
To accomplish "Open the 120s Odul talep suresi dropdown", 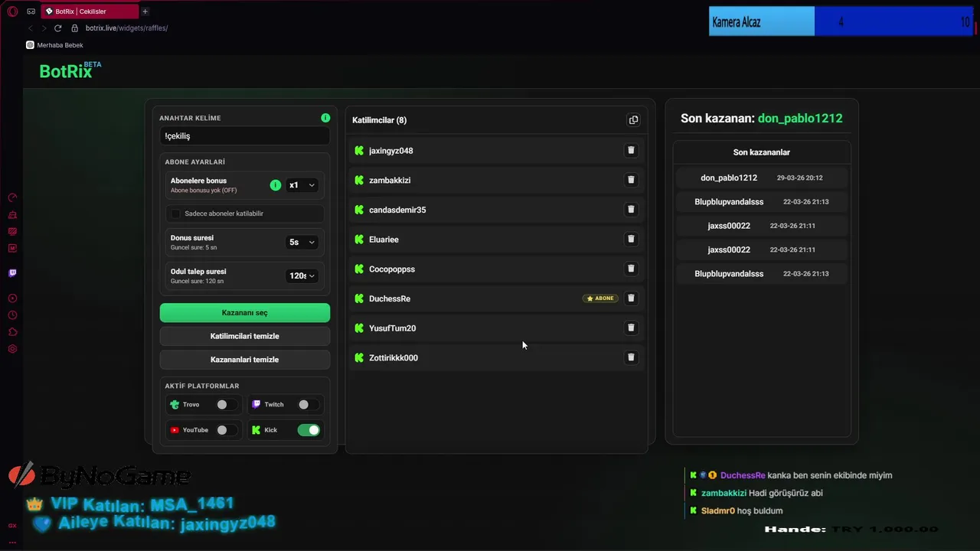I will (x=302, y=275).
